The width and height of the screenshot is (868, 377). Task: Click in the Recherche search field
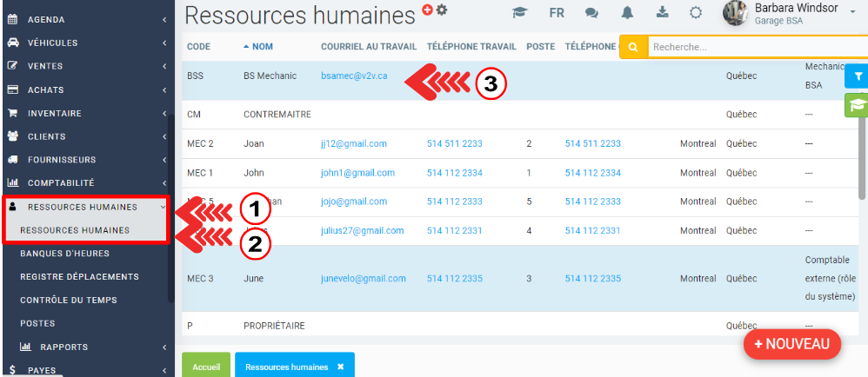(748, 47)
